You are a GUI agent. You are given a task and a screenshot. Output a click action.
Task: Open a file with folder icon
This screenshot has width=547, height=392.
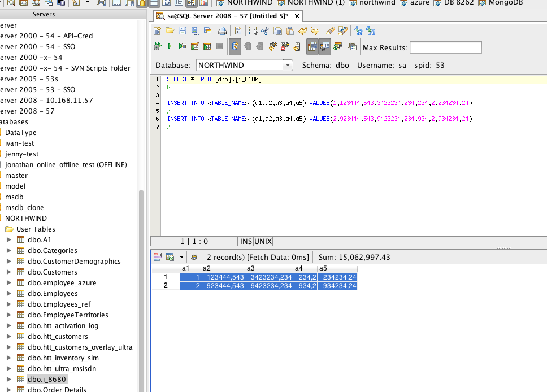coord(170,31)
